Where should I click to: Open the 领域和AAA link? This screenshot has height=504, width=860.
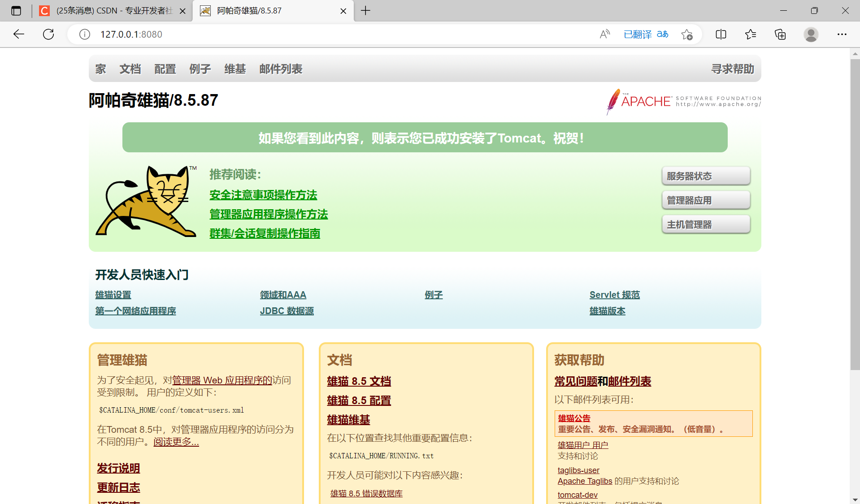283,295
